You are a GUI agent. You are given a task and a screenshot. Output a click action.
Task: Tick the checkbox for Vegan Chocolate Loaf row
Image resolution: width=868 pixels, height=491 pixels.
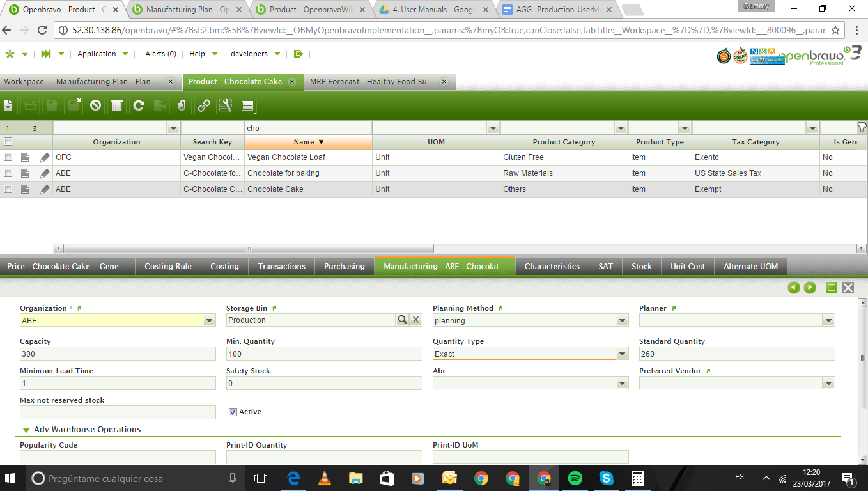pyautogui.click(x=8, y=157)
